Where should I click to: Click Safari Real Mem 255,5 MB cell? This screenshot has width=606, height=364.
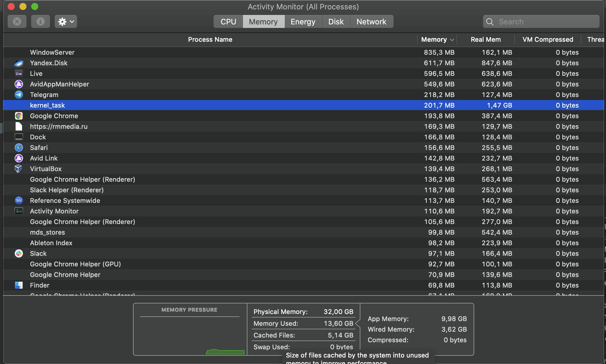click(497, 148)
